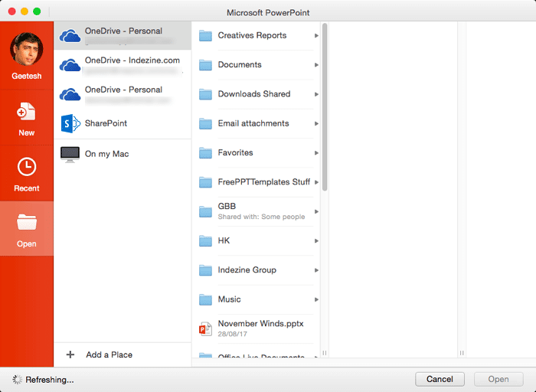Click the green macOS zoom window button
Image resolution: width=536 pixels, height=392 pixels.
36,11
